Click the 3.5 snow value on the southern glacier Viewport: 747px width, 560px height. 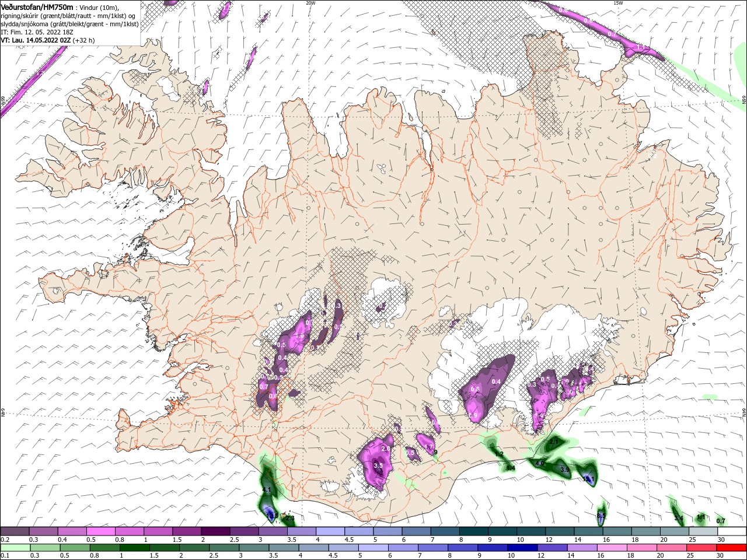[x=378, y=466]
